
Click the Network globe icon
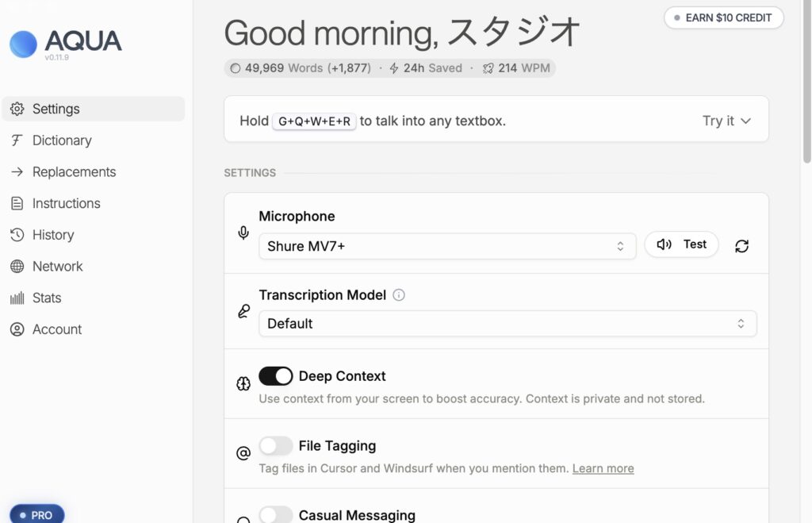[17, 267]
